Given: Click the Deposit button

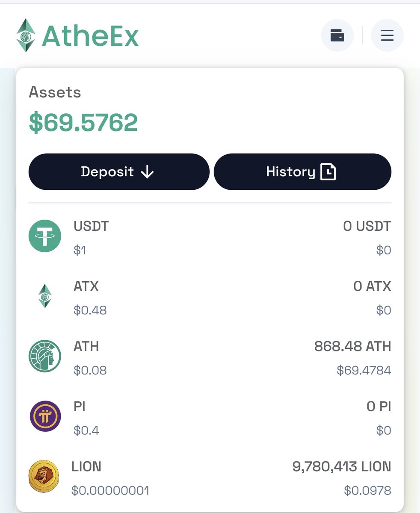Looking at the screenshot, I should [x=119, y=172].
